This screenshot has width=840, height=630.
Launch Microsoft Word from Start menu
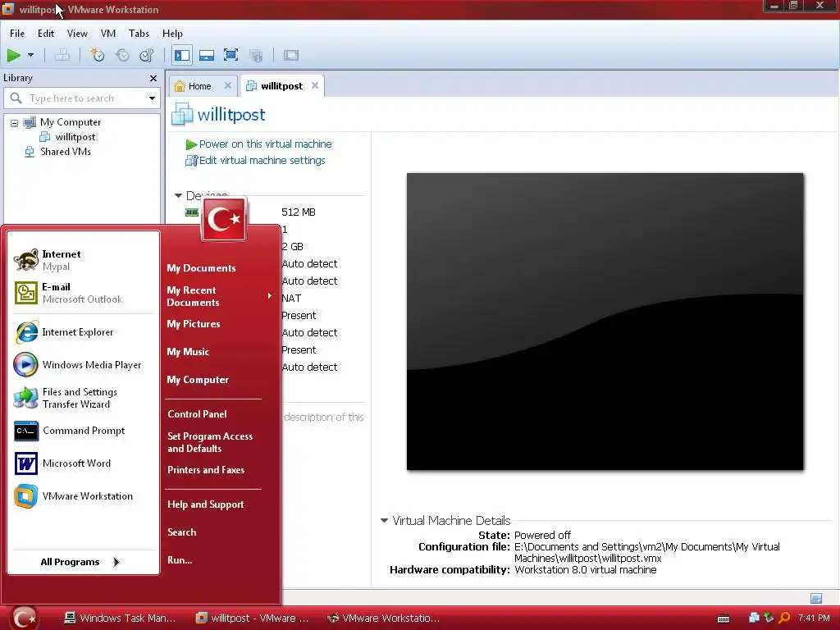[x=84, y=463]
